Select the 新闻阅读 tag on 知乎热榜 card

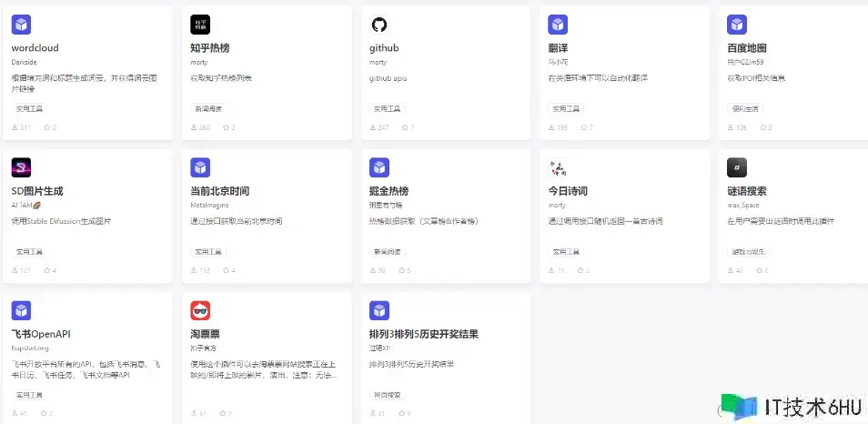(208, 108)
